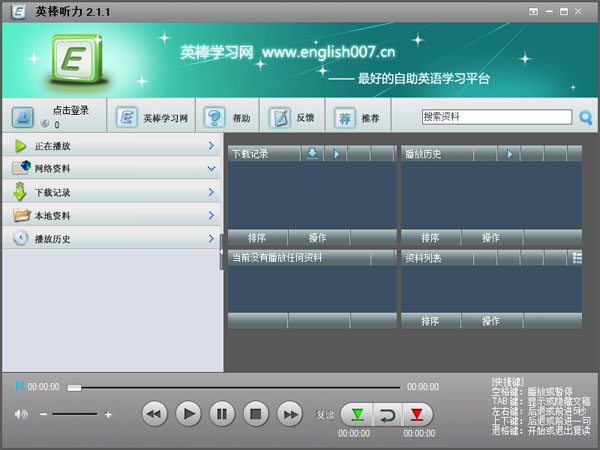The height and width of the screenshot is (450, 600).
Task: Open 排序 under the 资料列表 panel
Action: click(430, 321)
